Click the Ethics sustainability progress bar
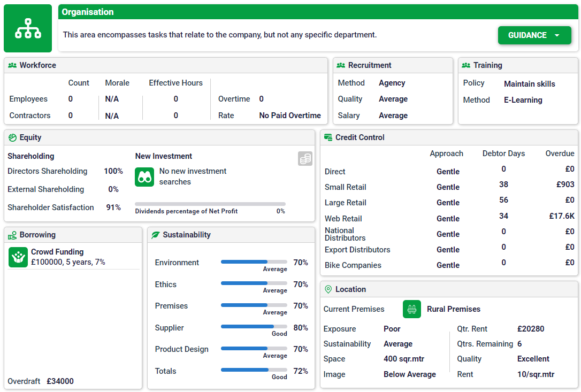The image size is (581, 392). (254, 283)
